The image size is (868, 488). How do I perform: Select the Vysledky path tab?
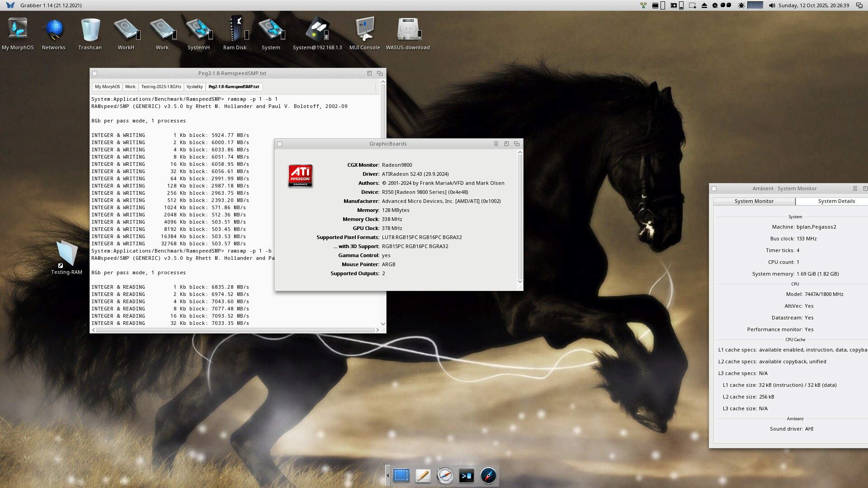[194, 87]
